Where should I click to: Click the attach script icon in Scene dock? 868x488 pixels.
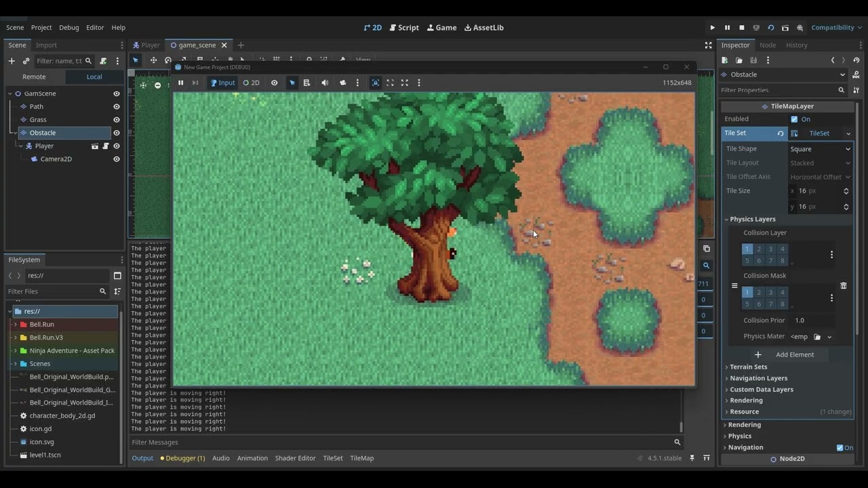103,61
